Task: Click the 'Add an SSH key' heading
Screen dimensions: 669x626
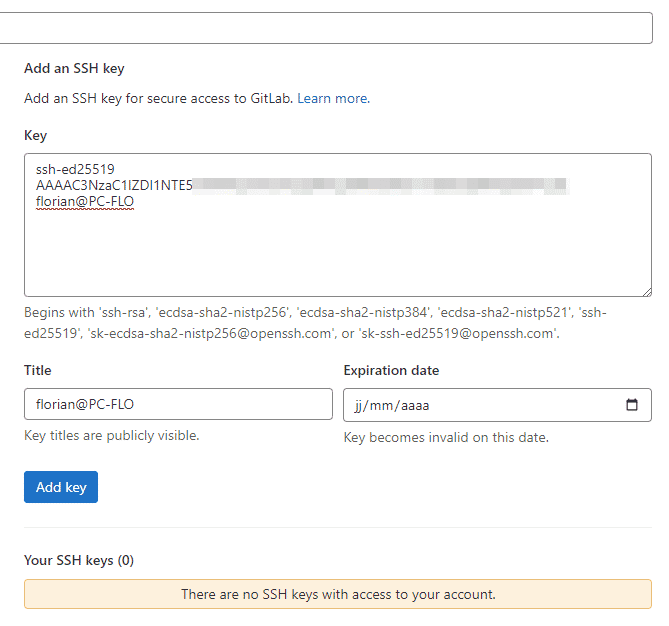Action: (x=74, y=69)
